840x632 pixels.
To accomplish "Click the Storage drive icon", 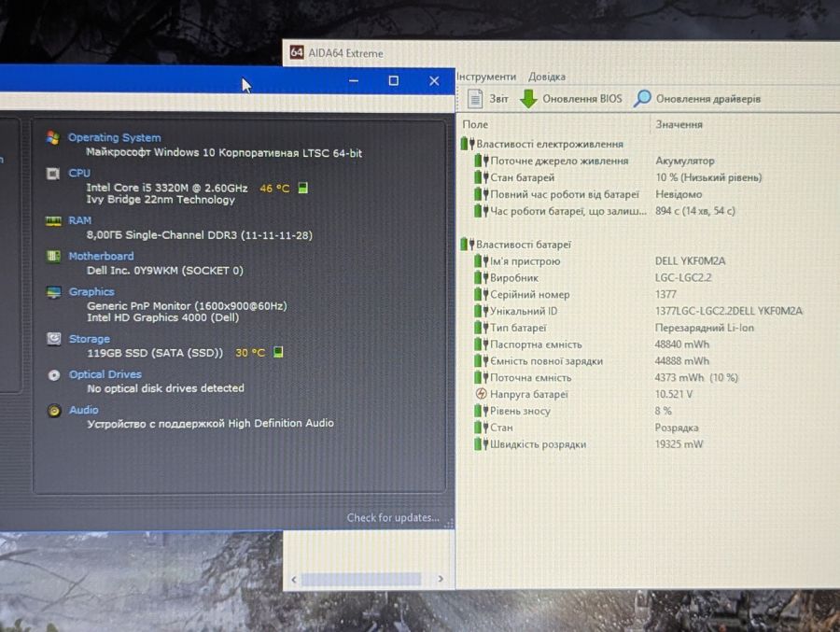I will 53,339.
